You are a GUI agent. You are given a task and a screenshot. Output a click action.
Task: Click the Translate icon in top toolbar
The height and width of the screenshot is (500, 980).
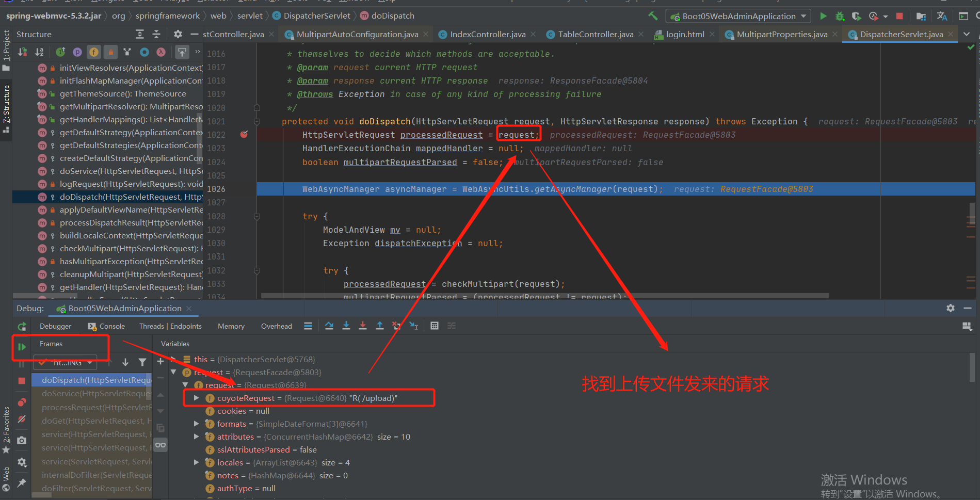point(942,16)
